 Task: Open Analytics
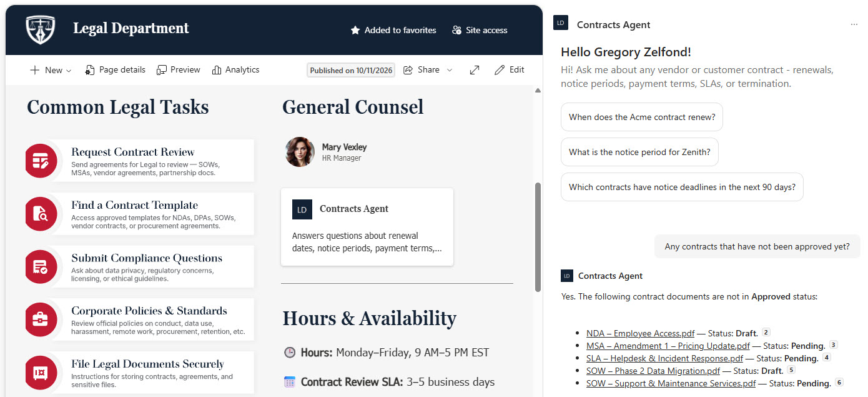[x=235, y=70]
